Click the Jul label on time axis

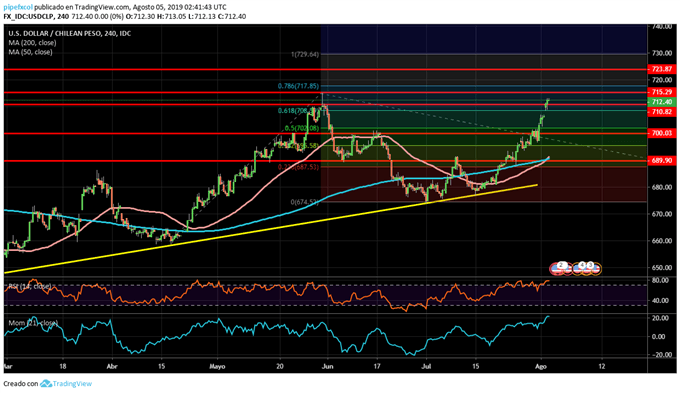[426, 366]
